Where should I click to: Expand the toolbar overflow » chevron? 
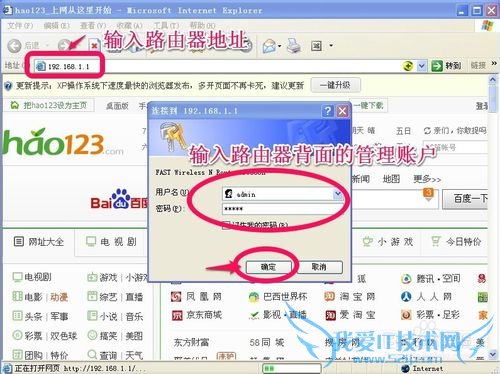pos(494,63)
